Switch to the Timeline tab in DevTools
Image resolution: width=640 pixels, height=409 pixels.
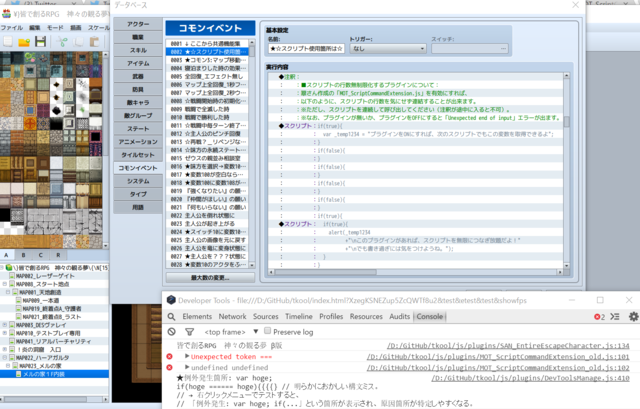point(299,317)
